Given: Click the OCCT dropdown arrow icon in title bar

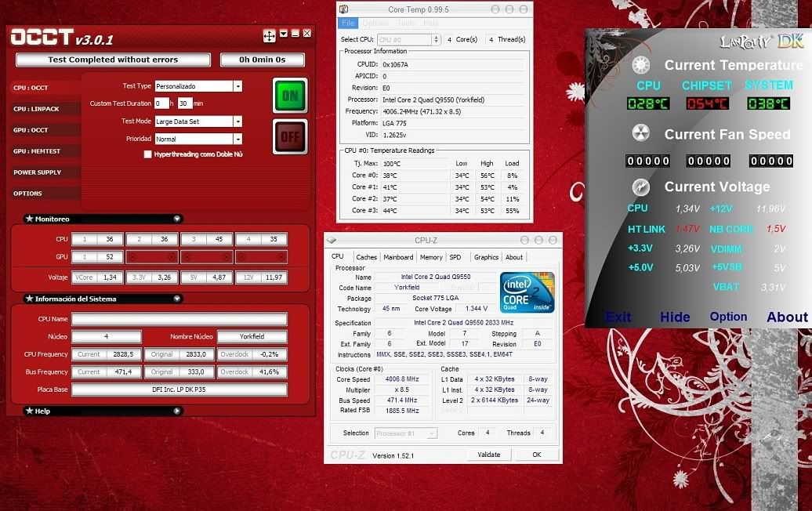Looking at the screenshot, I should pyautogui.click(x=283, y=34).
